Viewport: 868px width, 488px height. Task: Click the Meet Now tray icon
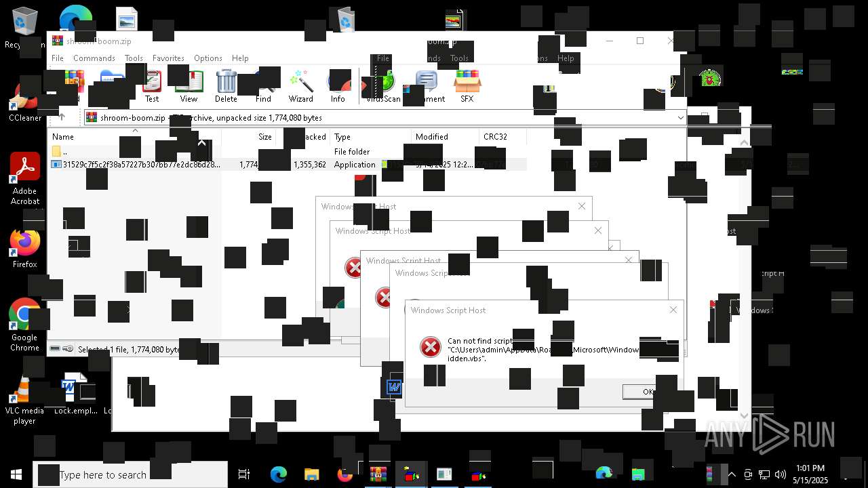click(748, 474)
